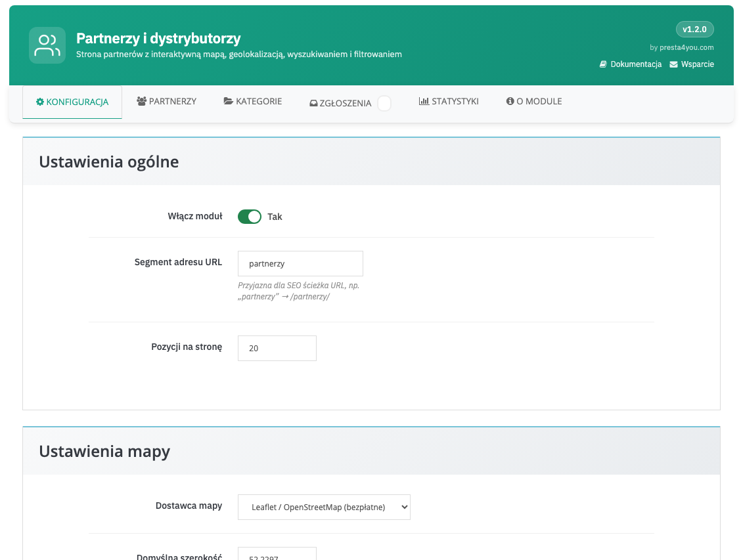Click the Ustawienia mapy heading
Viewport: 741px width, 560px height.
click(104, 452)
